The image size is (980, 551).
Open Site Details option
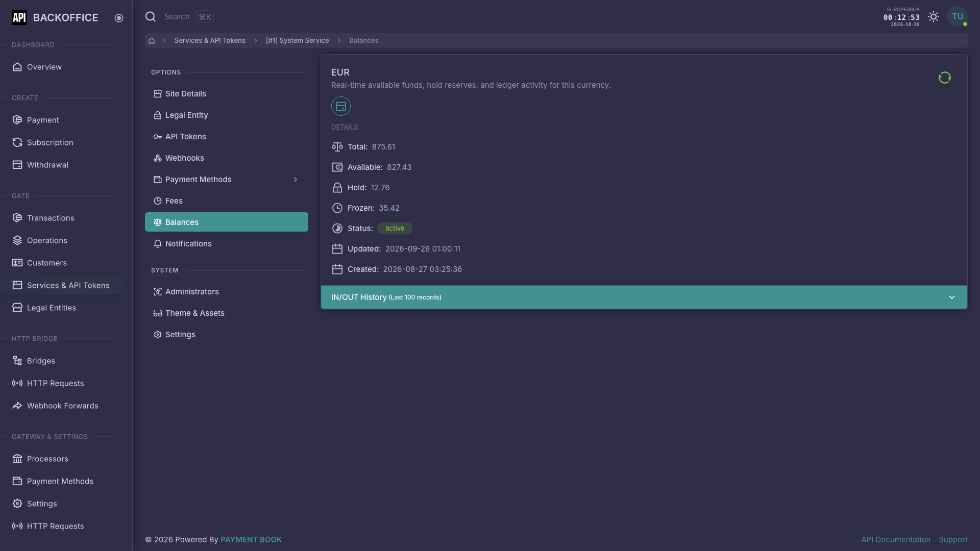[x=227, y=94]
